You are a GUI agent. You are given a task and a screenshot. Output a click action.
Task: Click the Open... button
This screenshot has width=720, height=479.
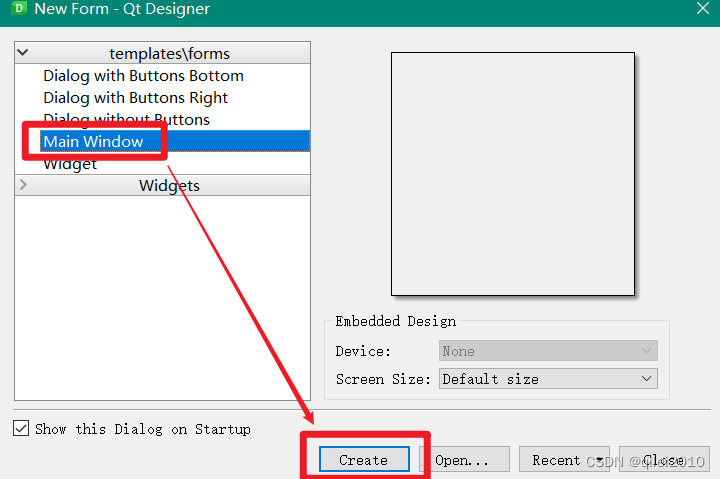coord(465,459)
